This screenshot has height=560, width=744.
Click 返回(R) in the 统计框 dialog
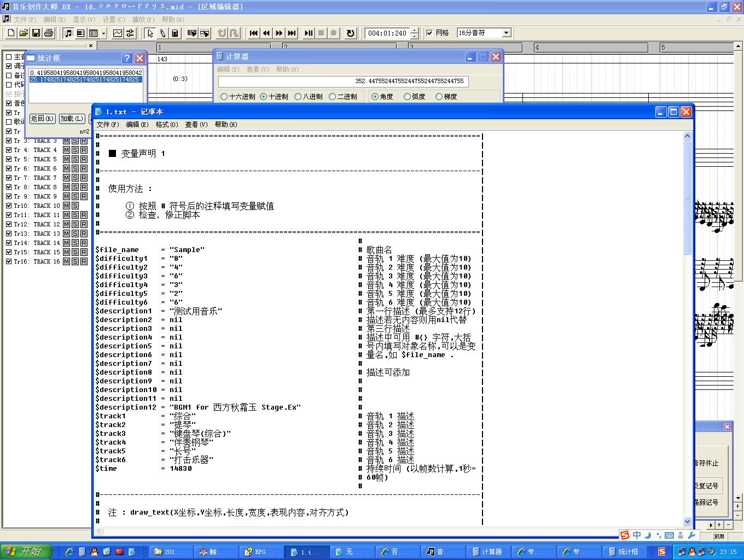pyautogui.click(x=42, y=119)
